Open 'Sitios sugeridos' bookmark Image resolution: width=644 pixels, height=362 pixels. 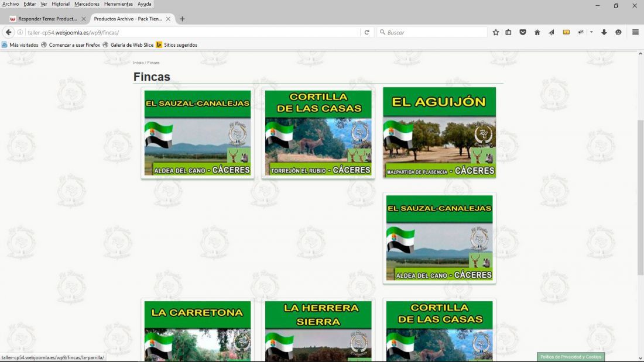pos(177,45)
